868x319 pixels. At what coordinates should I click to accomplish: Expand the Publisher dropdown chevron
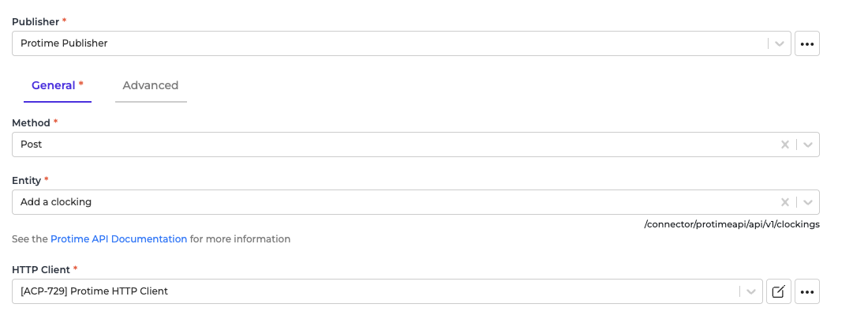(780, 43)
